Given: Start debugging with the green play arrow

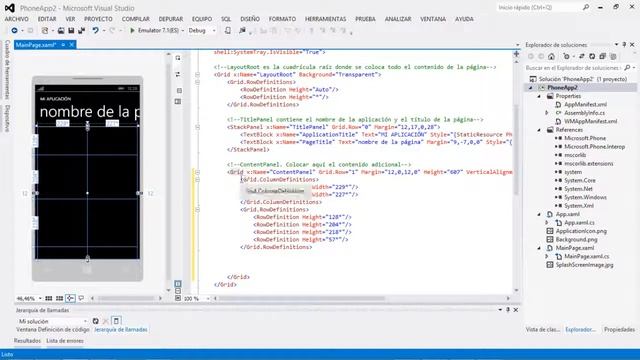Looking at the screenshot, I should click(132, 31).
